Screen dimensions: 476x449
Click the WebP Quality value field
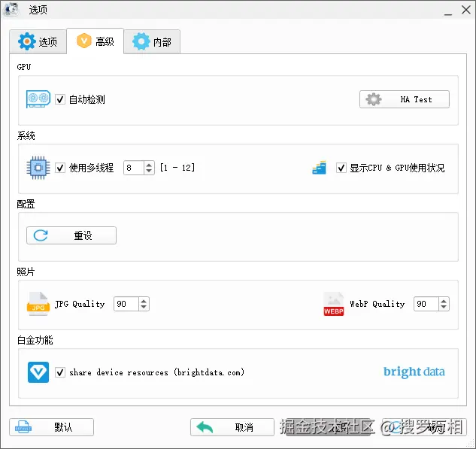click(x=426, y=304)
